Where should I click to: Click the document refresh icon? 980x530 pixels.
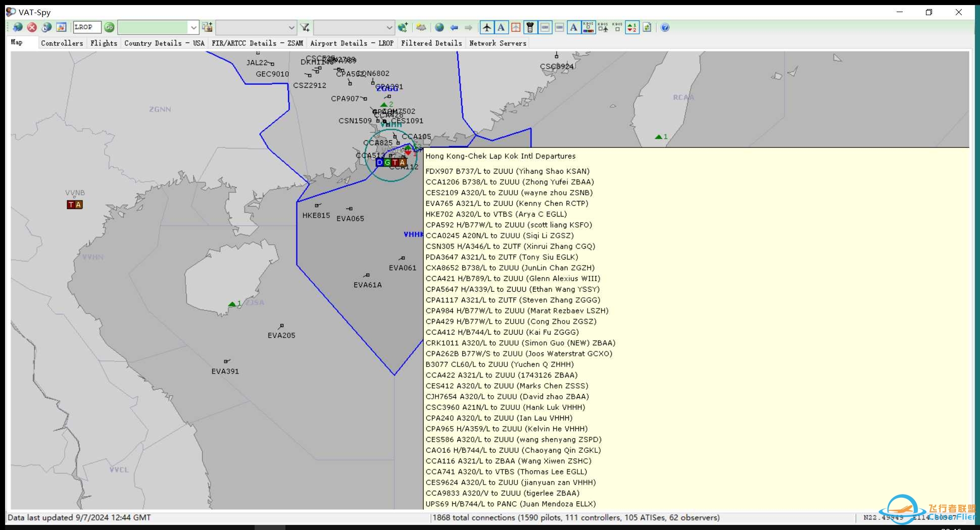pos(647,27)
